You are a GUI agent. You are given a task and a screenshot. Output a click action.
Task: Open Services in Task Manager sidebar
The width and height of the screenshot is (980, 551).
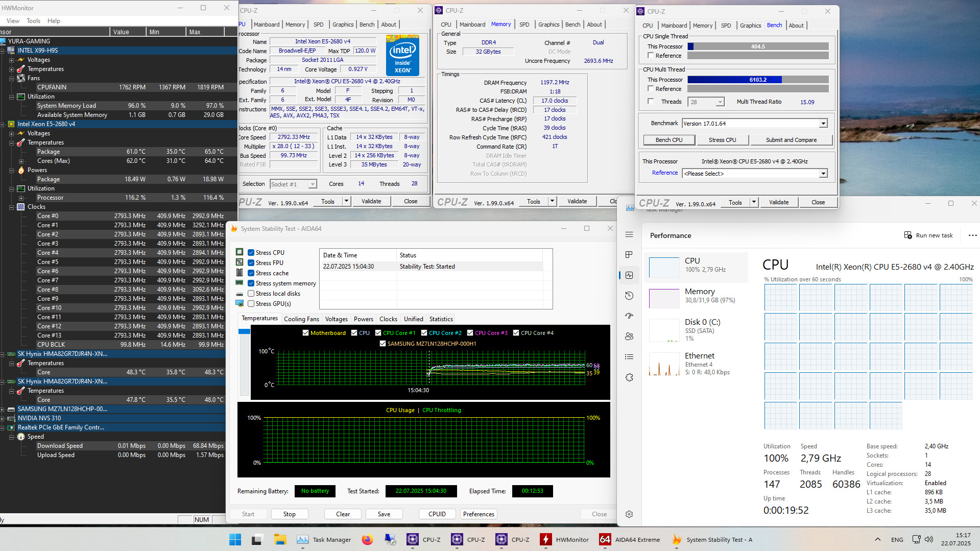pyautogui.click(x=629, y=377)
